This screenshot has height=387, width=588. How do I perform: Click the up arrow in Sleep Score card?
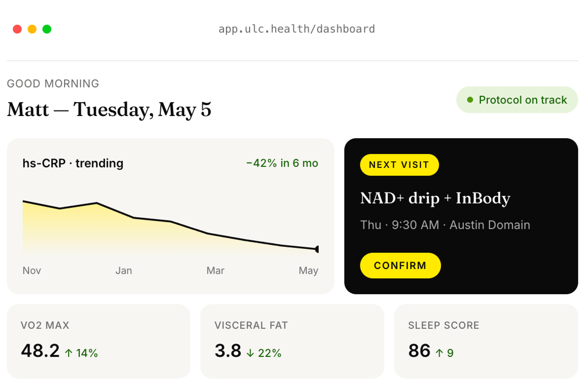pos(439,353)
